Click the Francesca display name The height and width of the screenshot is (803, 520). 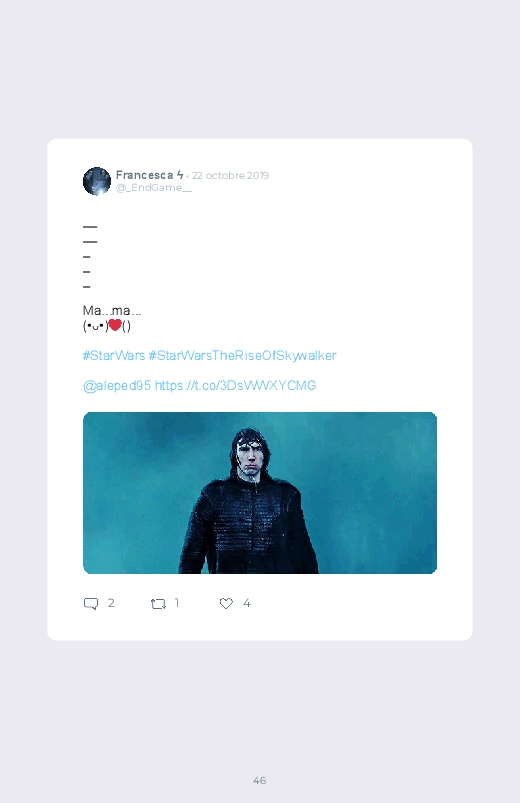[x=144, y=175]
